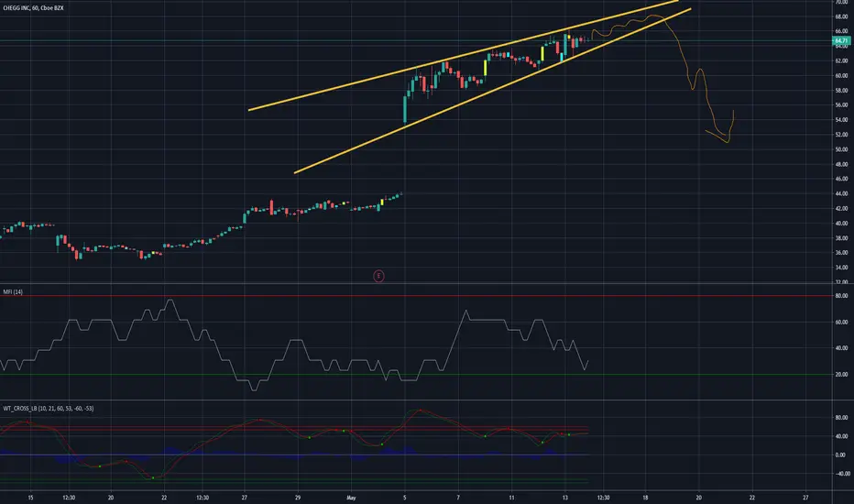This screenshot has height=504, width=854.
Task: Select the MFI (14) indicator label
Action: click(x=13, y=292)
